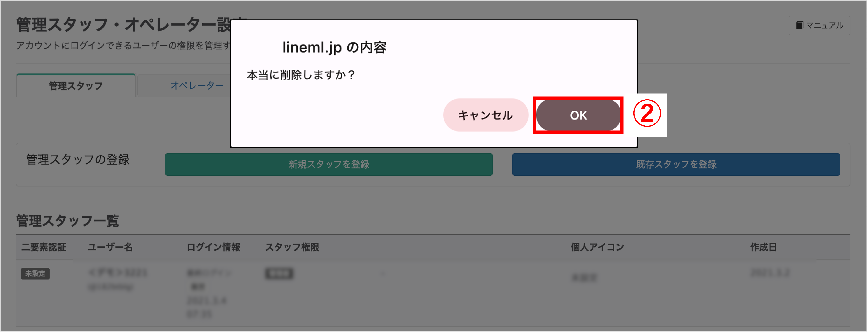This screenshot has height=332, width=868.
Task: Click the キャンセル button in dialog
Action: pos(485,115)
